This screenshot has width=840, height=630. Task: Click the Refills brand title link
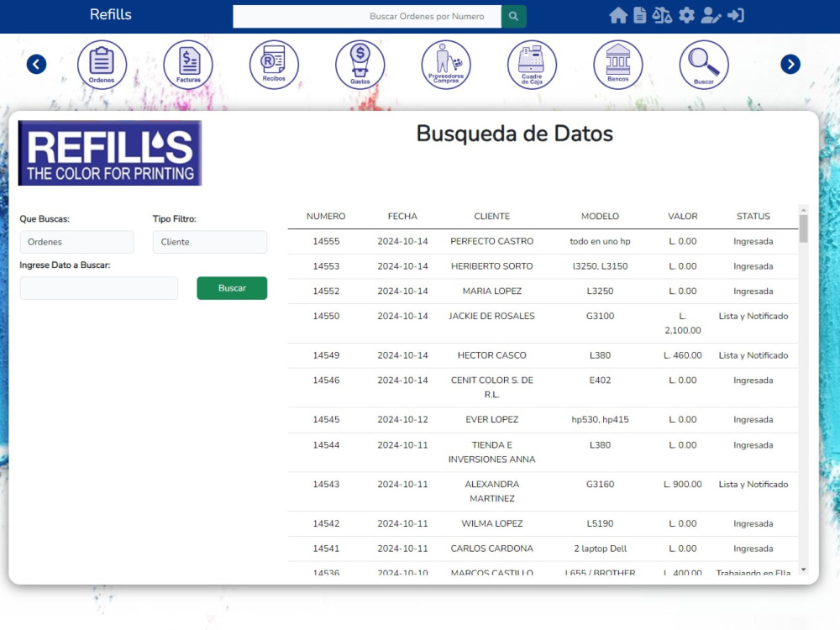pyautogui.click(x=110, y=14)
